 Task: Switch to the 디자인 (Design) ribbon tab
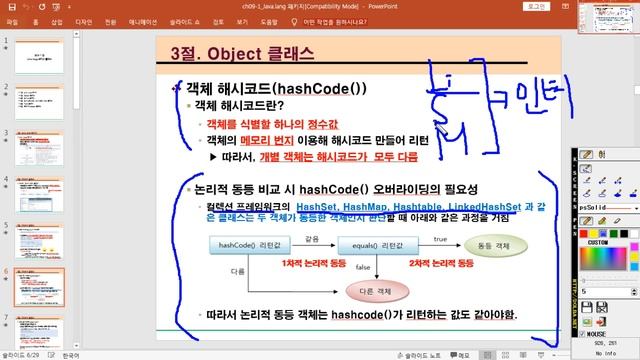(84, 22)
